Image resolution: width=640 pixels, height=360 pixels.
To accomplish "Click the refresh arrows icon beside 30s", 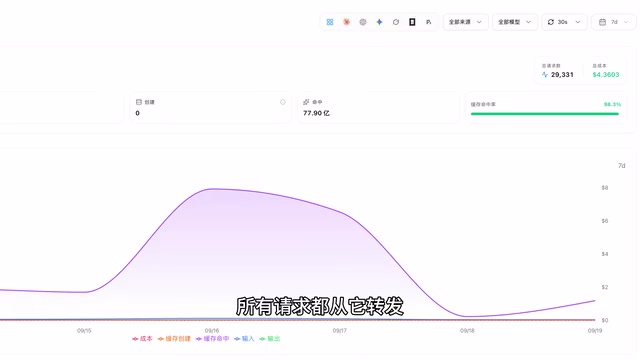I will (551, 22).
